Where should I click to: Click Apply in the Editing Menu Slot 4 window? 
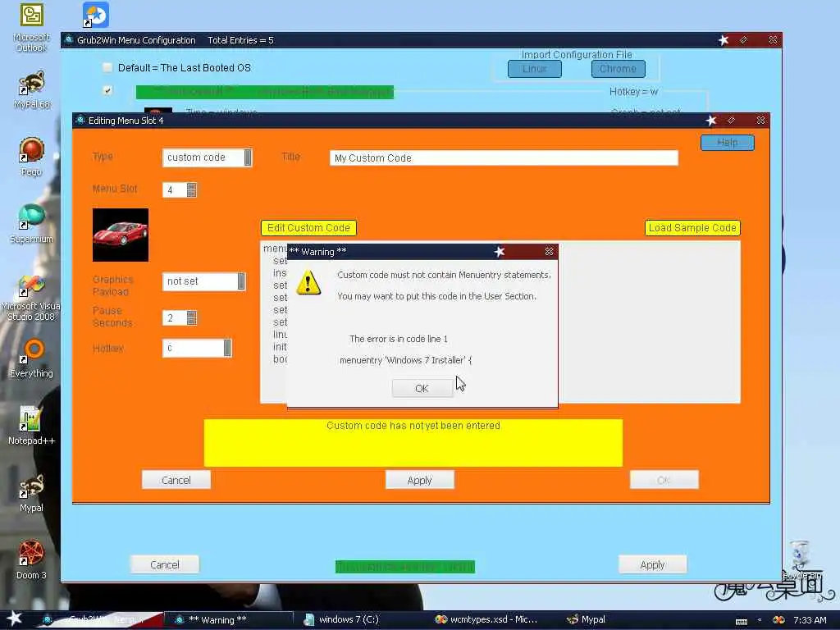(x=419, y=480)
